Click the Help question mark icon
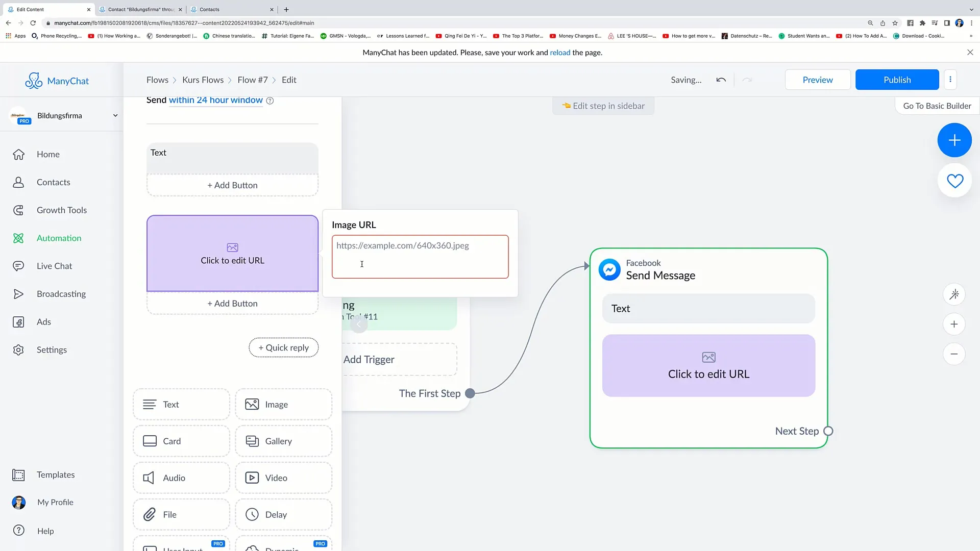Screen dimensions: 980x551 [x=18, y=531]
